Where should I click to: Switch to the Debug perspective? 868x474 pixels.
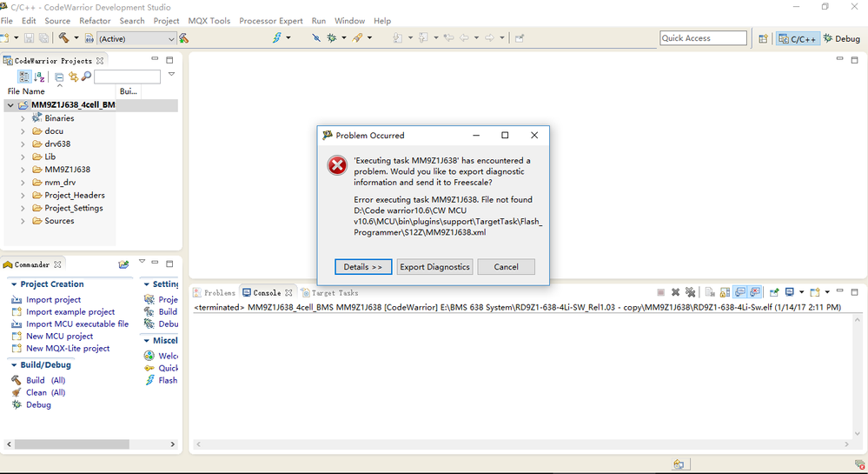[841, 38]
